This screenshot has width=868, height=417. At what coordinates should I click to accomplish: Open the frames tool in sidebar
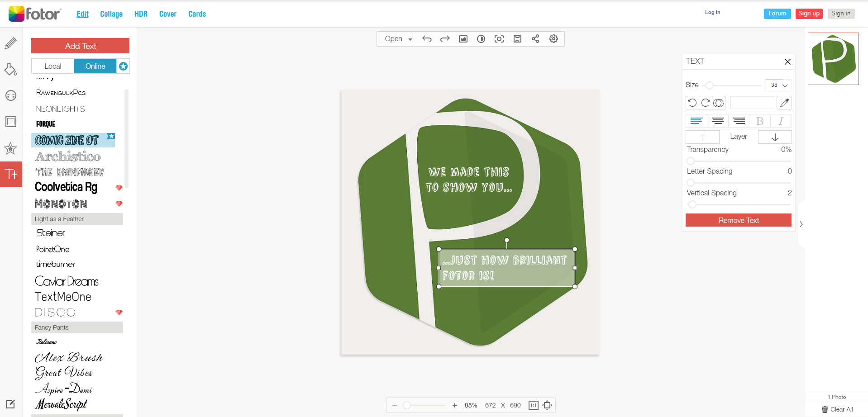click(11, 122)
